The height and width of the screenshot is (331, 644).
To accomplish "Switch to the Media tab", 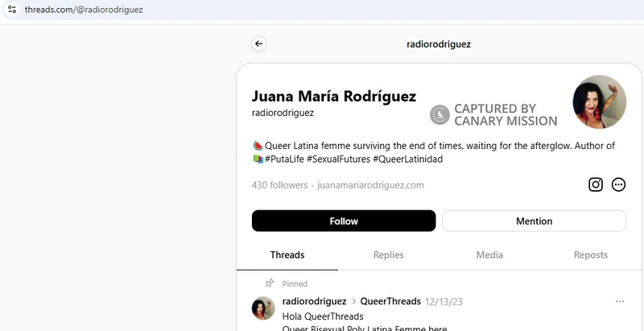I will point(489,255).
